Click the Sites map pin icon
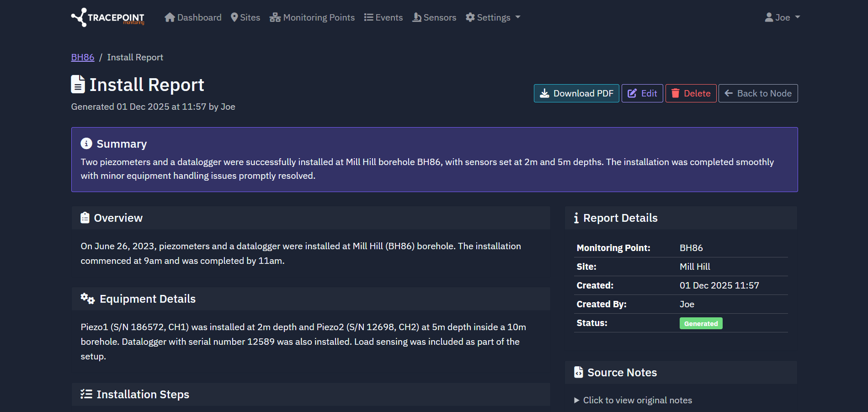868x412 pixels. tap(234, 17)
